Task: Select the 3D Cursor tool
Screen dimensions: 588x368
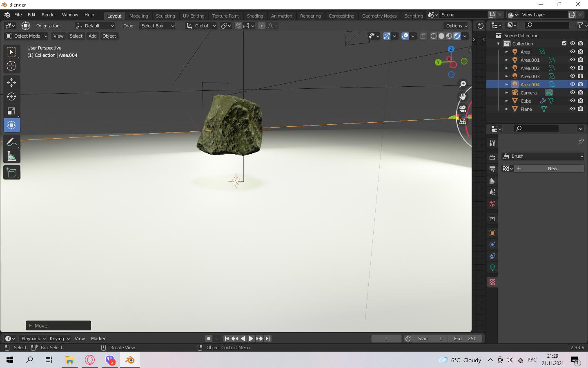Action: click(11, 66)
